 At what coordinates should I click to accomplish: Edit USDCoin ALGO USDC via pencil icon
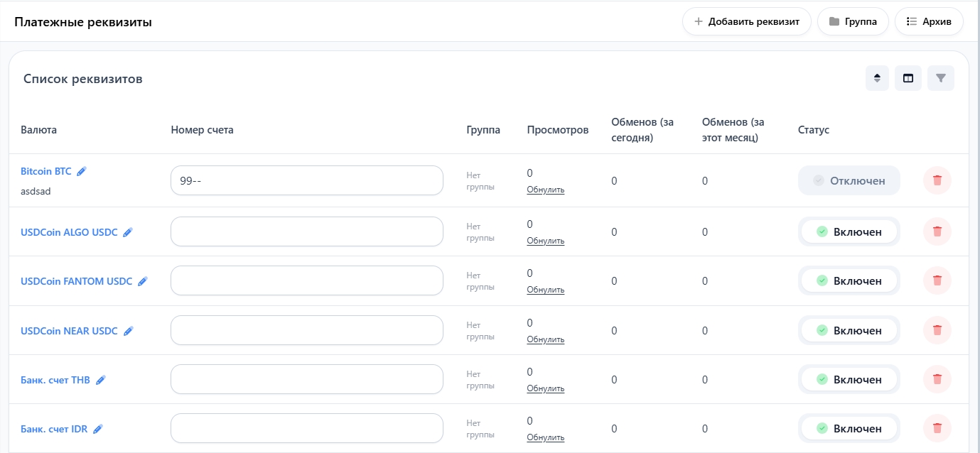coord(128,232)
